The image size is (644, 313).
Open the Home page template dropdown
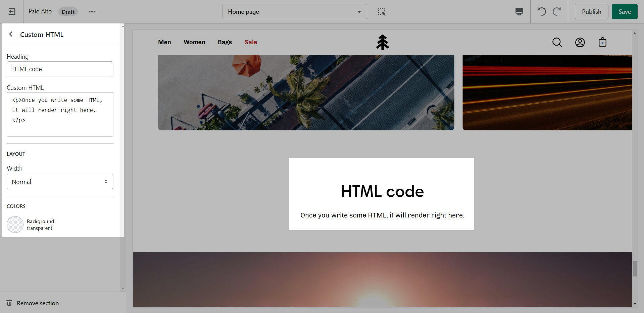[294, 12]
